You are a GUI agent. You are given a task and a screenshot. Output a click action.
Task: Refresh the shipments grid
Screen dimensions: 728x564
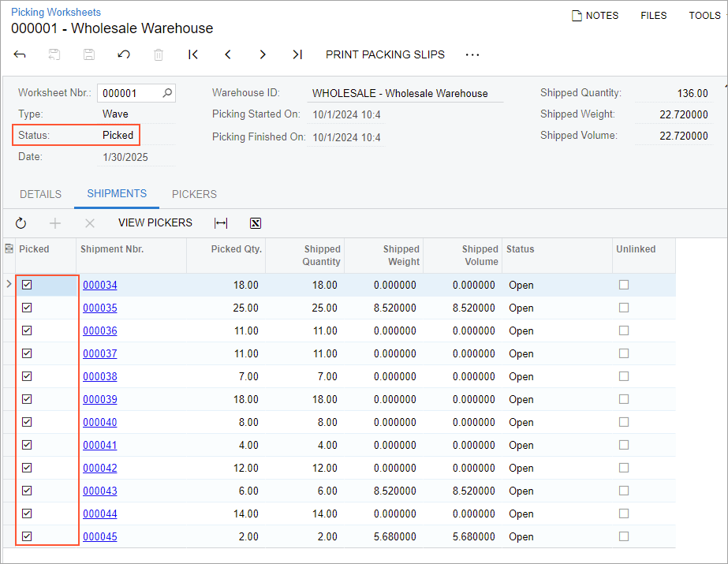(x=21, y=223)
